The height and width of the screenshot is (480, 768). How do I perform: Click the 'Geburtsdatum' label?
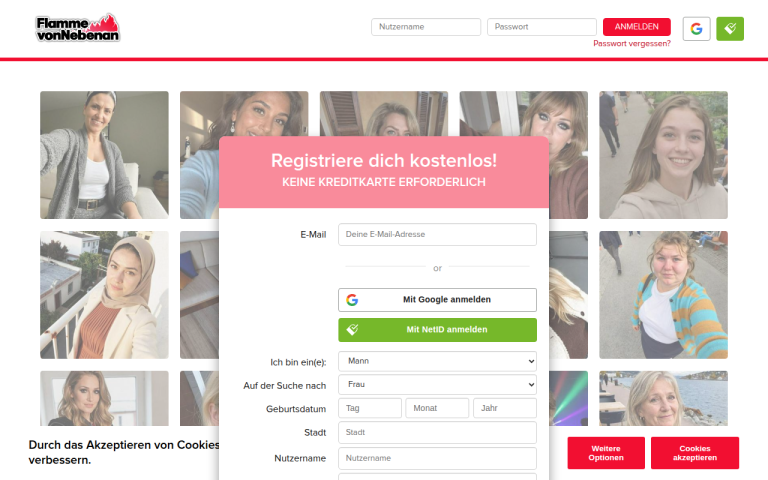296,409
